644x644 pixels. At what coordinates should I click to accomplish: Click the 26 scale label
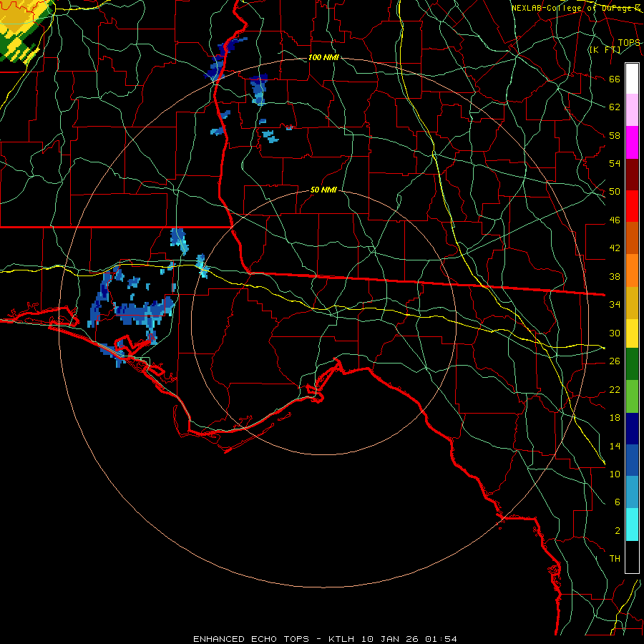[x=615, y=361]
